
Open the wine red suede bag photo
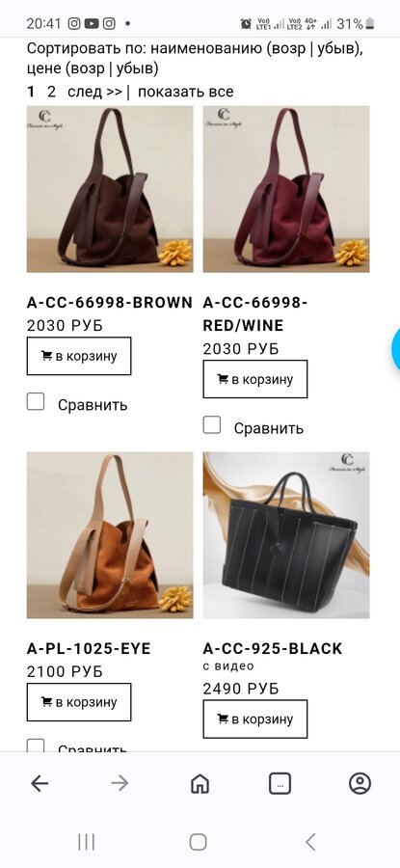286,189
